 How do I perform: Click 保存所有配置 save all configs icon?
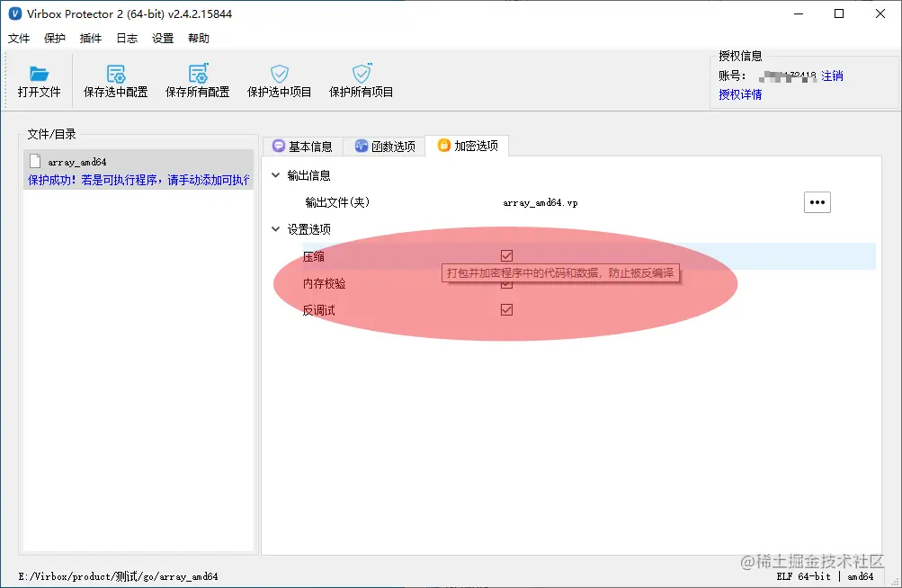pos(198,73)
